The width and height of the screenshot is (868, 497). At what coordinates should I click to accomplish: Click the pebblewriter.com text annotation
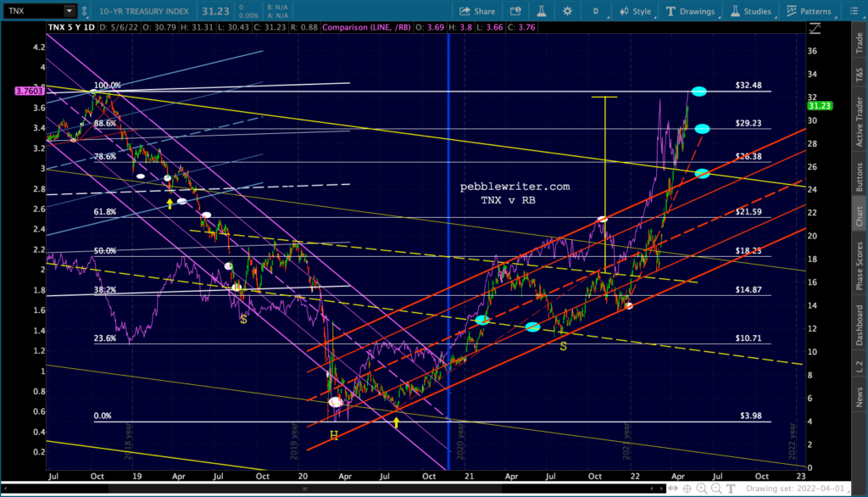[515, 187]
